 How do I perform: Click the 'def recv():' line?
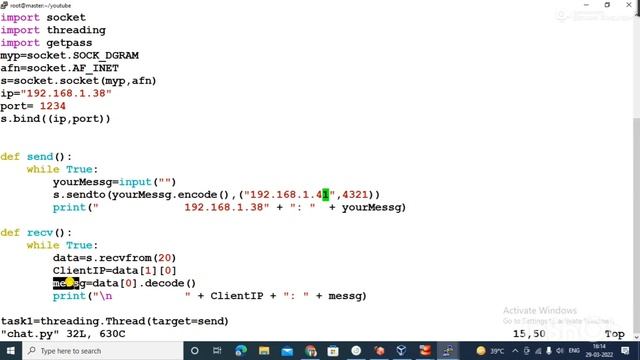point(36,233)
